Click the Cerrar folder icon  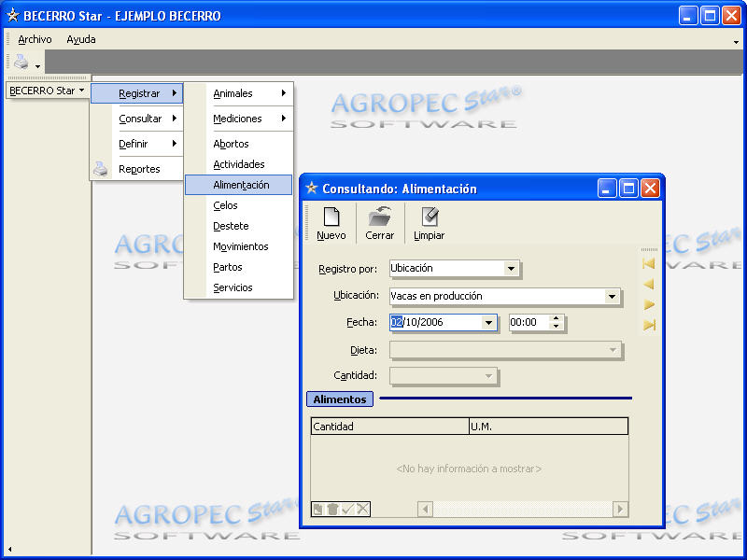point(380,217)
